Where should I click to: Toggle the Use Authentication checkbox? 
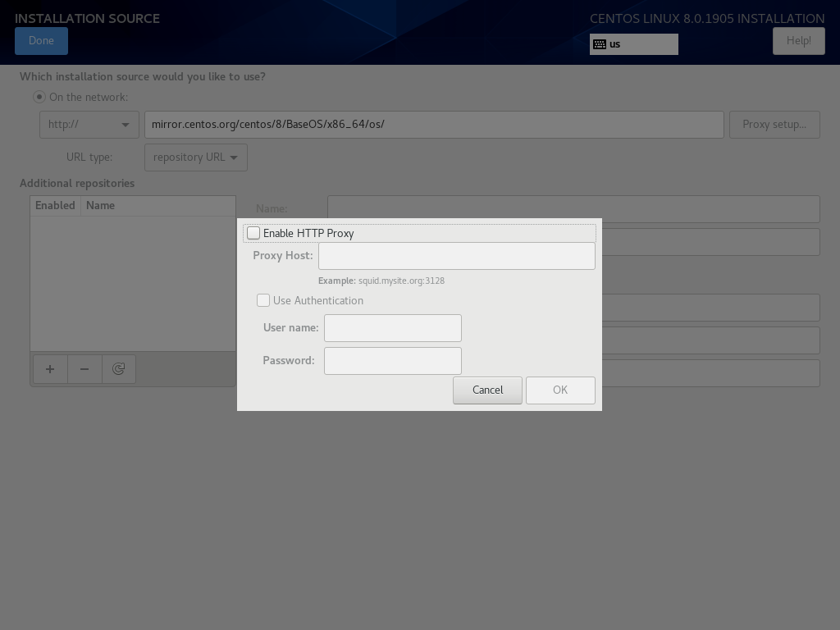[x=263, y=300]
